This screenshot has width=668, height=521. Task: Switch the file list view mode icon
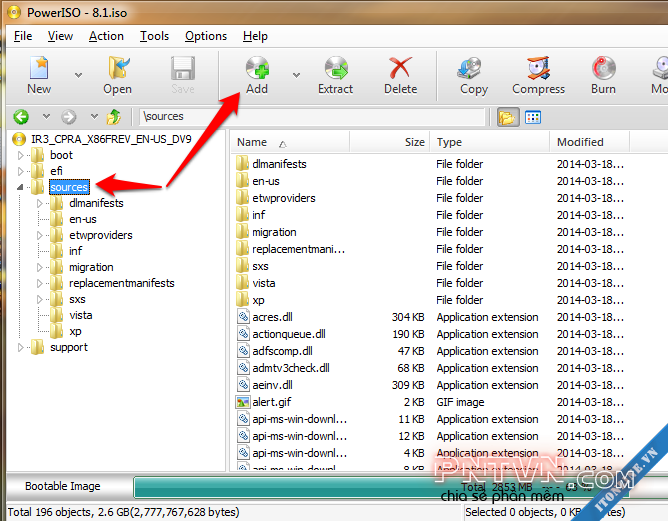pyautogui.click(x=533, y=117)
